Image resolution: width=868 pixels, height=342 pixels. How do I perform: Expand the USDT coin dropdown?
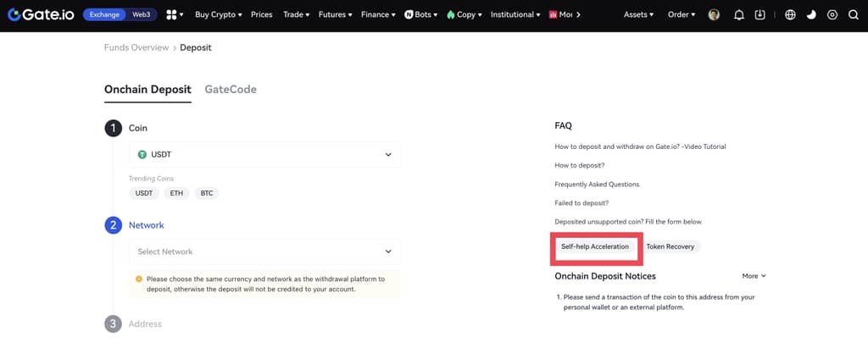click(264, 155)
